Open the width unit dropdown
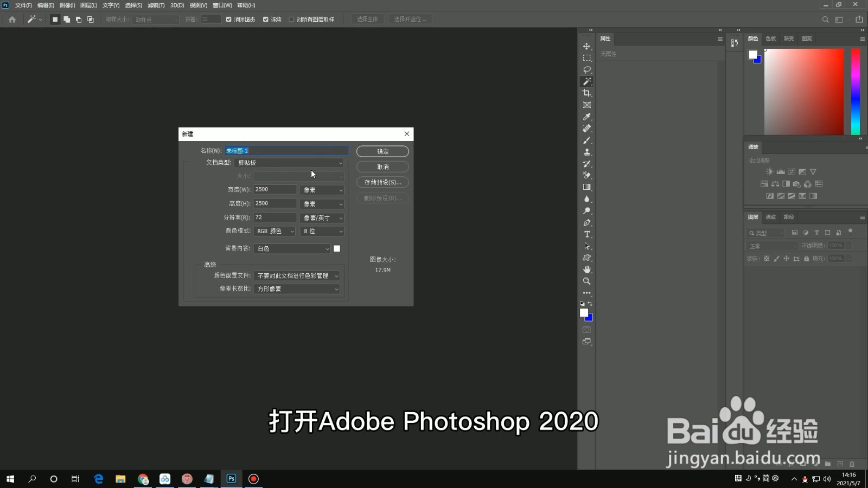Viewport: 868px width, 488px height. (322, 190)
